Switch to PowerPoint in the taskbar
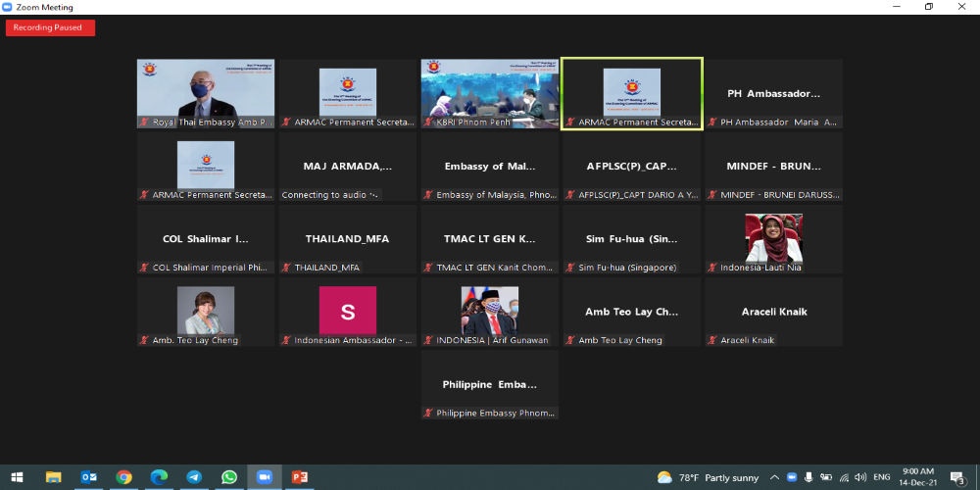Viewport: 980px width, 490px height. pyautogui.click(x=299, y=477)
